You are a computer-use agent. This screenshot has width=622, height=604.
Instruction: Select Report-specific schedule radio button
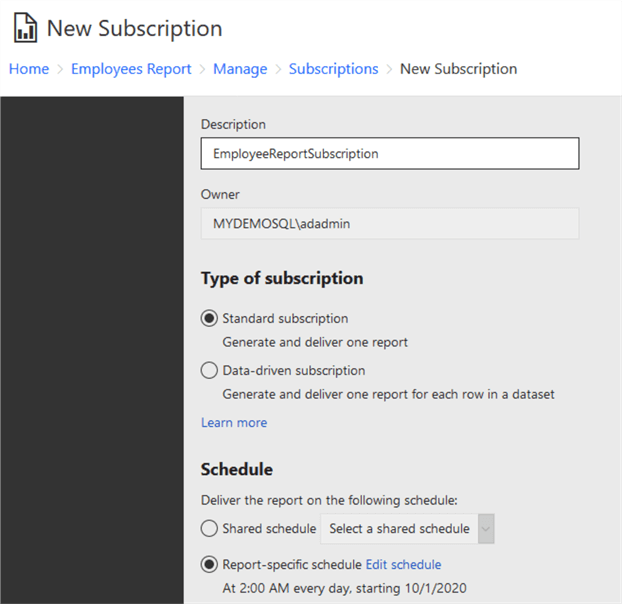tap(209, 565)
